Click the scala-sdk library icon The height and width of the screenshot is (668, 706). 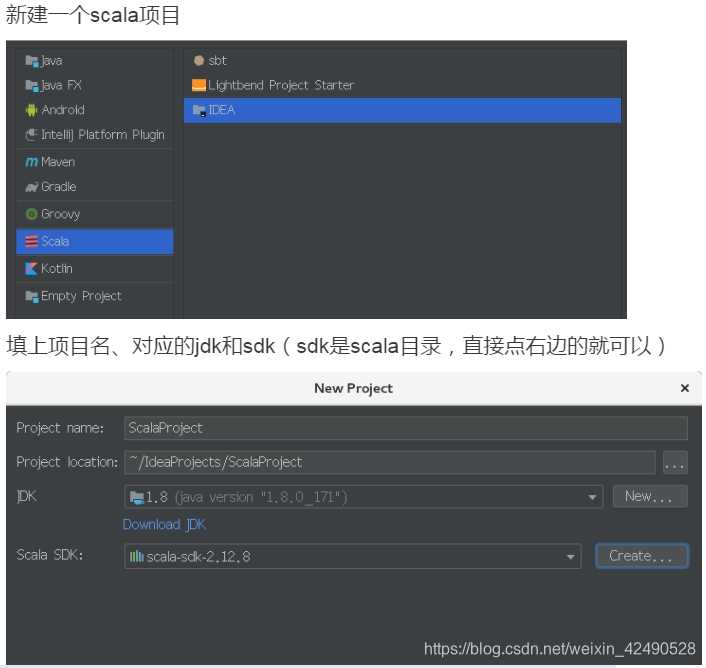[x=136, y=557]
